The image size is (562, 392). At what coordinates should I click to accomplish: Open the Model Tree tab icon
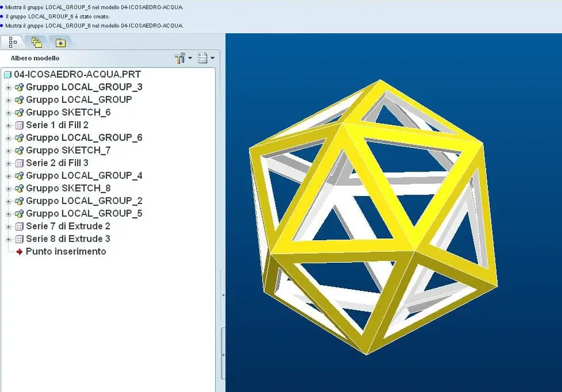[12, 42]
